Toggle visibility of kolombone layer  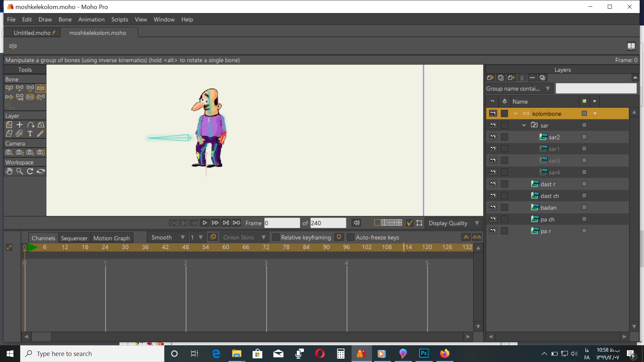point(494,114)
